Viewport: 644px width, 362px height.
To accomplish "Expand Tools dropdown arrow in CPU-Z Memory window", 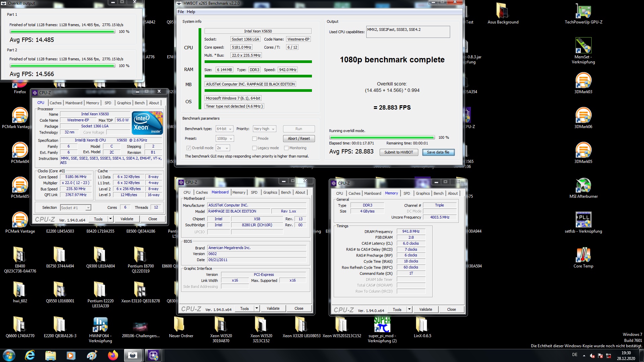I will 409,309.
